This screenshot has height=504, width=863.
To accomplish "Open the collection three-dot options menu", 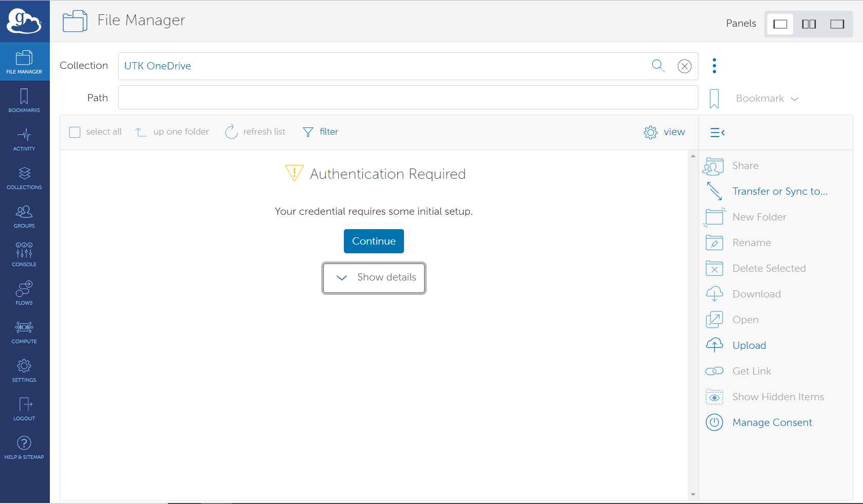I will [x=714, y=66].
